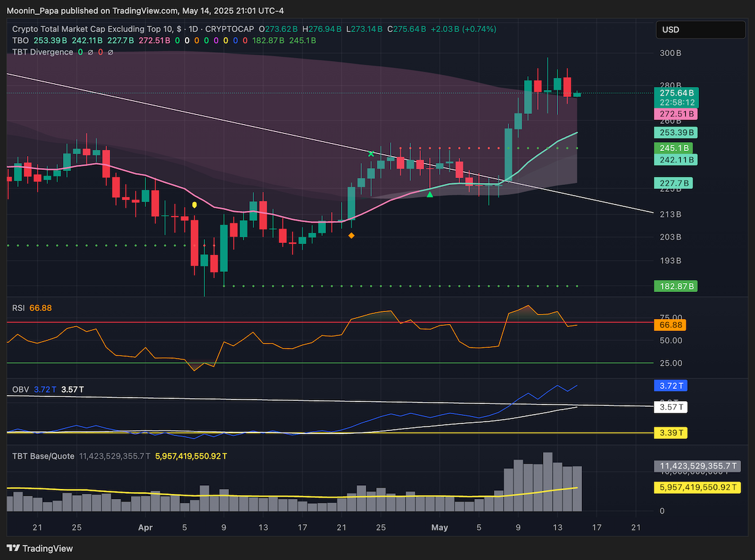Click the May label on the time axis
755x560 pixels.
coord(440,527)
